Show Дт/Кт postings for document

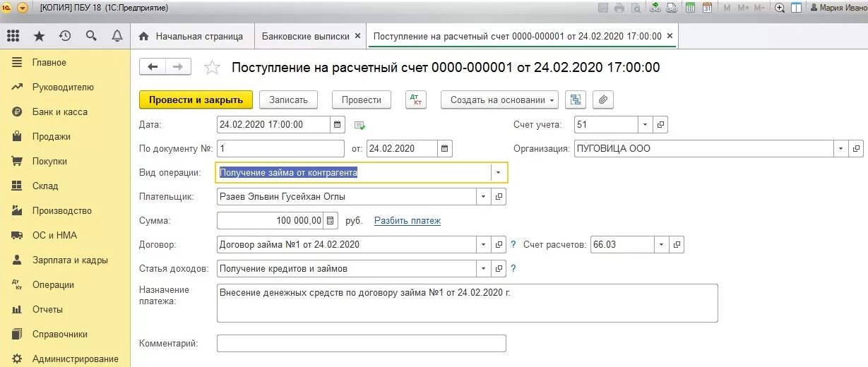(416, 100)
